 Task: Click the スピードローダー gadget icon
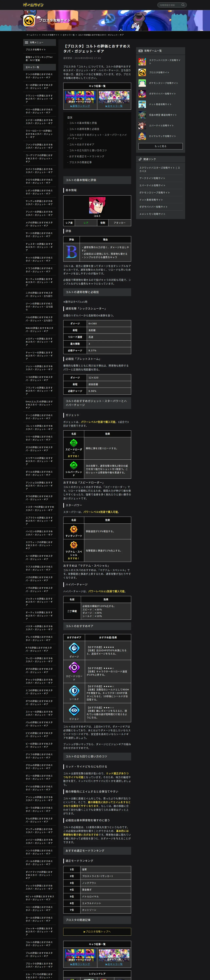74,443
